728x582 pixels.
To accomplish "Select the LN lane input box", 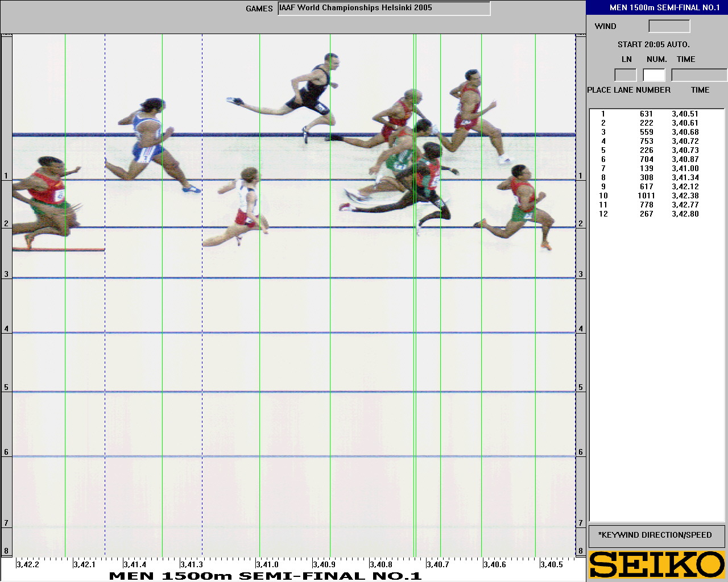I will click(x=626, y=75).
